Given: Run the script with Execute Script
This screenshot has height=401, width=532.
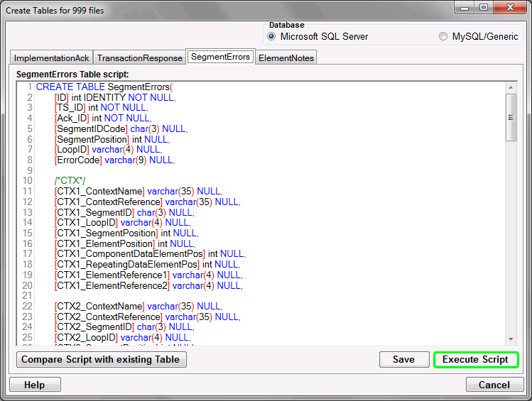Looking at the screenshot, I should [475, 359].
